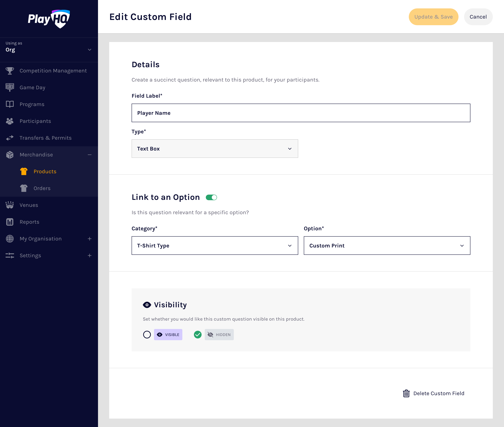Image resolution: width=504 pixels, height=427 pixels.
Task: Click the Venues stadium icon
Action: click(10, 205)
